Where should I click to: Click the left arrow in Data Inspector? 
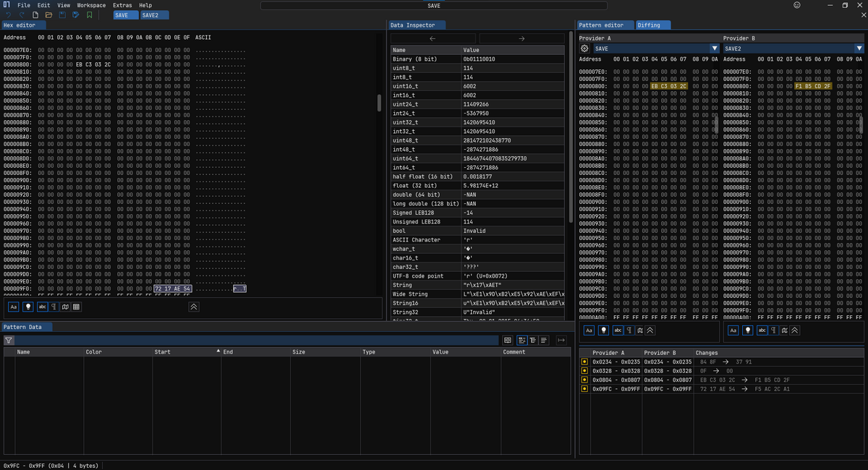pyautogui.click(x=433, y=38)
